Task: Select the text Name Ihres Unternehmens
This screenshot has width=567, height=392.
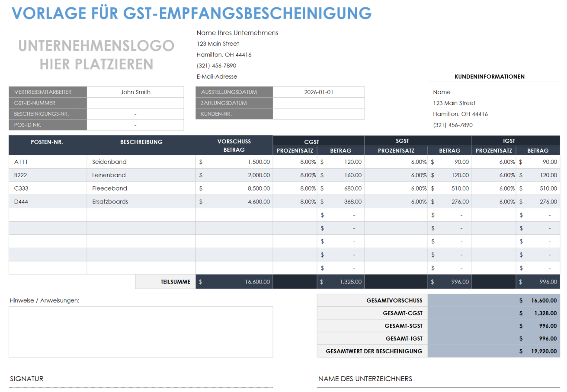Action: click(x=237, y=33)
